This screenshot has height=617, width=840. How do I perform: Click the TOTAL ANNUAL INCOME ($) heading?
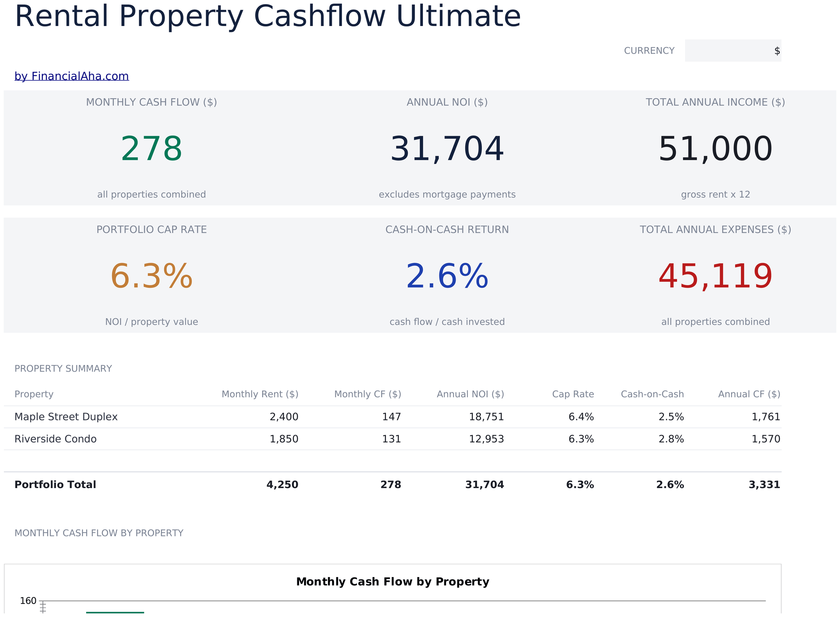coord(715,102)
